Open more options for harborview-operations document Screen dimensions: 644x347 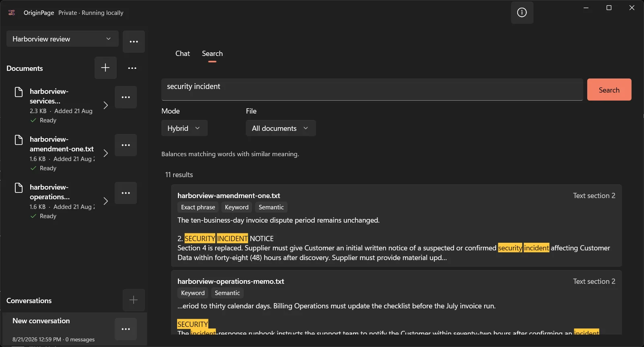pos(126,193)
